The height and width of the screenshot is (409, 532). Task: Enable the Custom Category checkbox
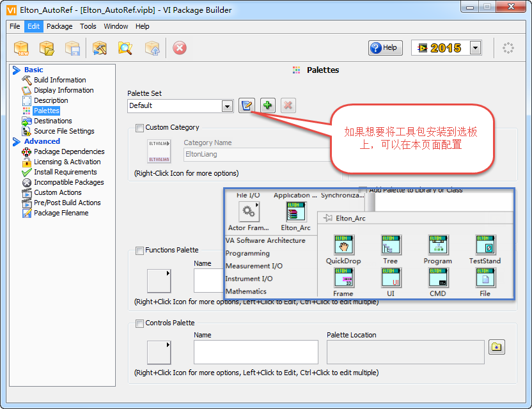point(139,128)
